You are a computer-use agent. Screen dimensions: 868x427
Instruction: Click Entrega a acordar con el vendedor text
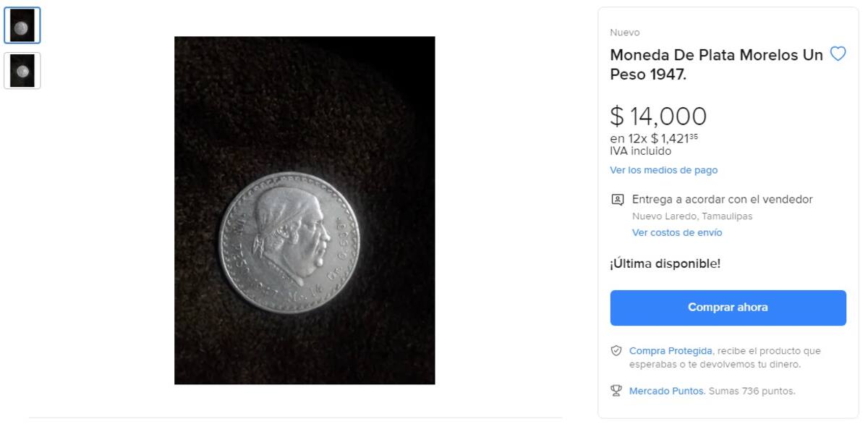coord(722,199)
